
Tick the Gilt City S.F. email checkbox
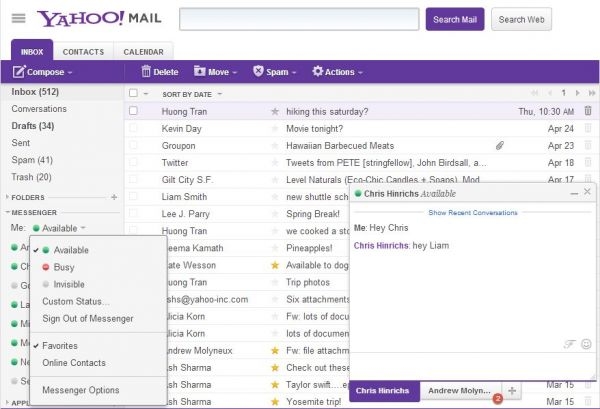(x=133, y=179)
